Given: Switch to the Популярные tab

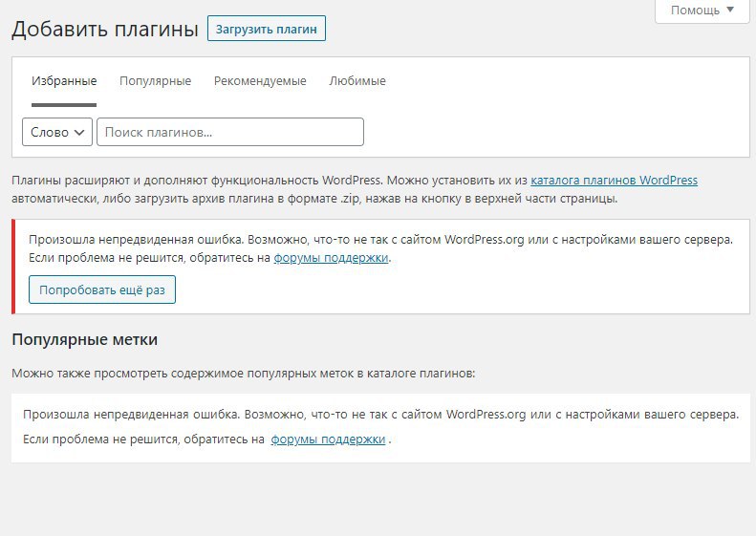Looking at the screenshot, I should point(155,81).
